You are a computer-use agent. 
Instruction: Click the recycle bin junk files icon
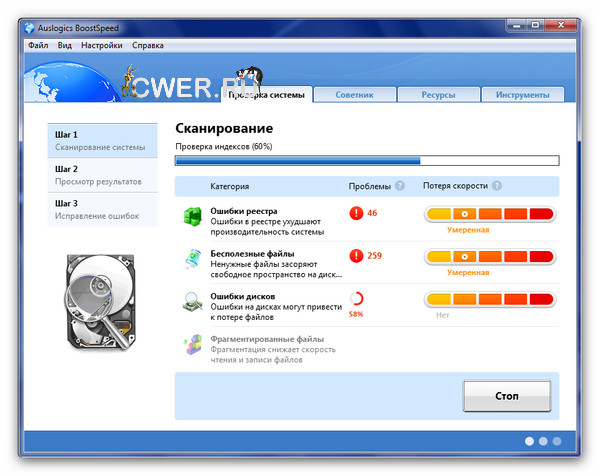[193, 259]
